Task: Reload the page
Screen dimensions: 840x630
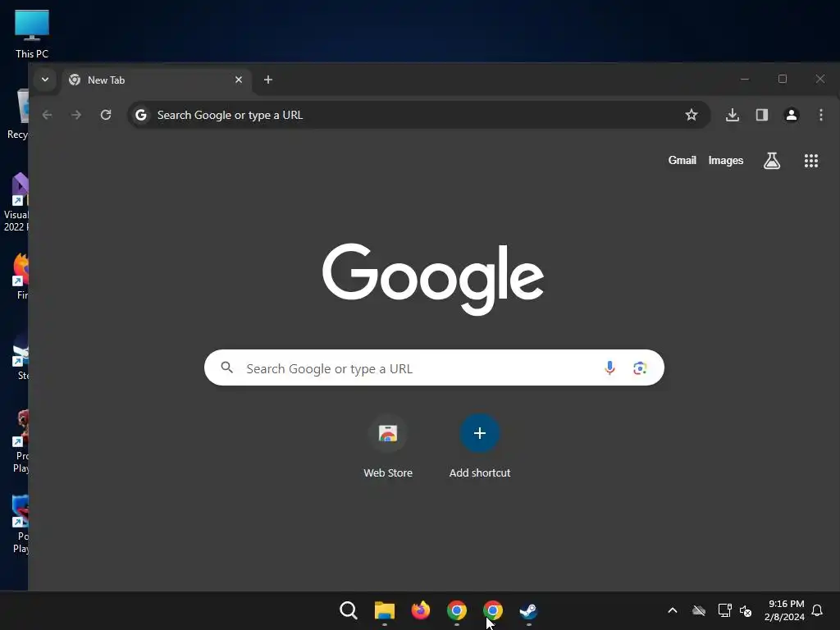Action: (106, 115)
